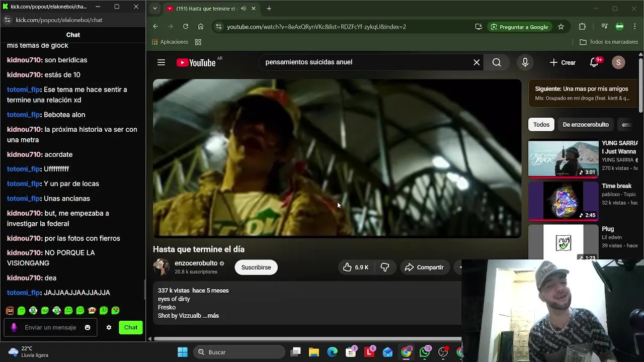Mute the YouTube tab audio icon
This screenshot has height=362, width=644.
[244, 9]
